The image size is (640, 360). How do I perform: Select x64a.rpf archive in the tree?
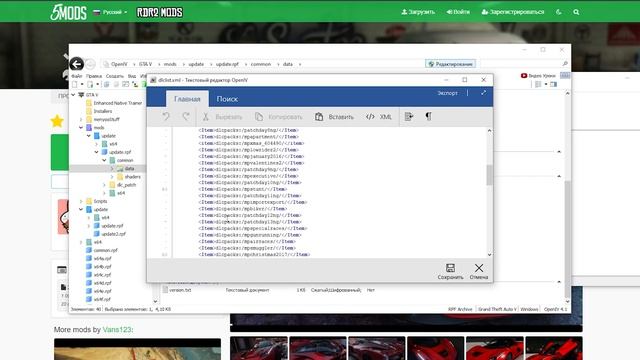98,258
